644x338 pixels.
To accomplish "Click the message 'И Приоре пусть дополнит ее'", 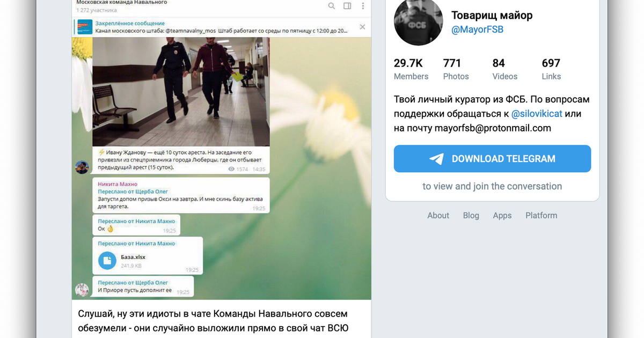I will click(x=135, y=290).
